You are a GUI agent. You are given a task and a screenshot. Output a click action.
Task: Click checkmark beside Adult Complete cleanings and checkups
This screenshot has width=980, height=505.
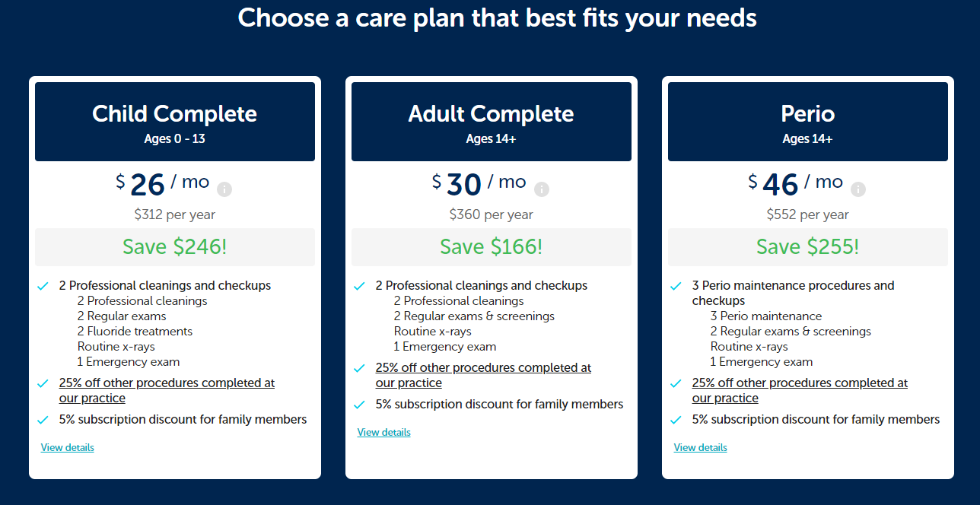[x=359, y=286]
